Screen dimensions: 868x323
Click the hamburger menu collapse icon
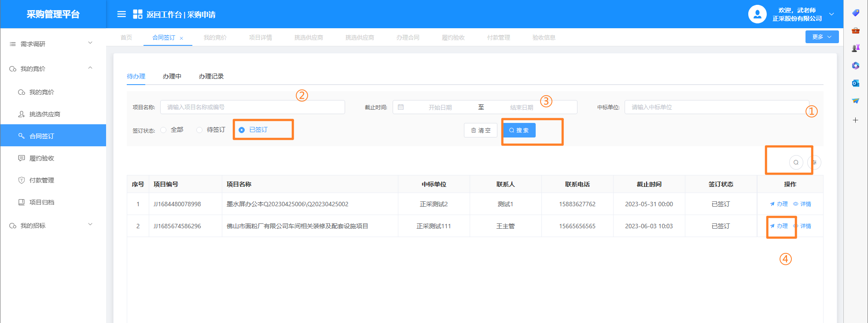point(121,14)
